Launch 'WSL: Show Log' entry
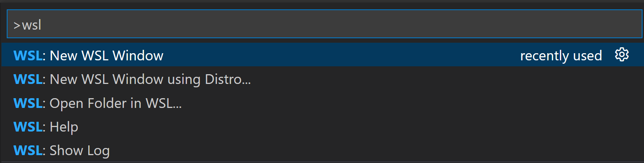Screen dimensions: 644x163 tap(80, 151)
